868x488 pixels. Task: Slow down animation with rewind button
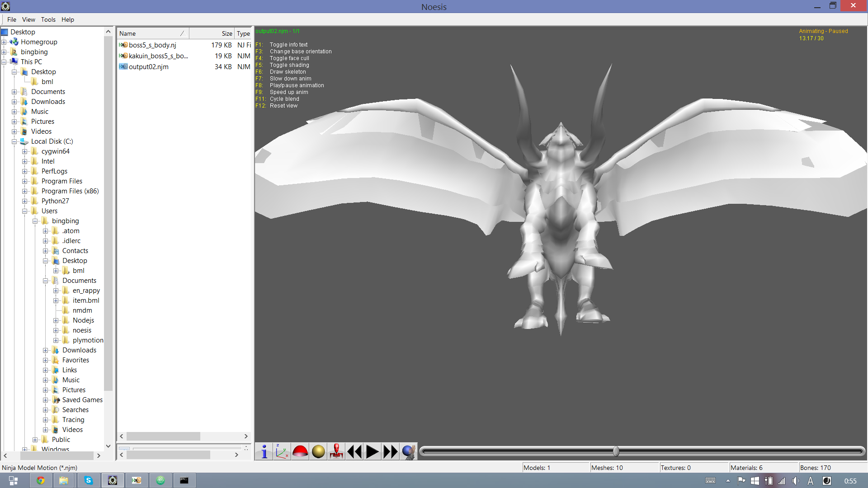click(354, 451)
